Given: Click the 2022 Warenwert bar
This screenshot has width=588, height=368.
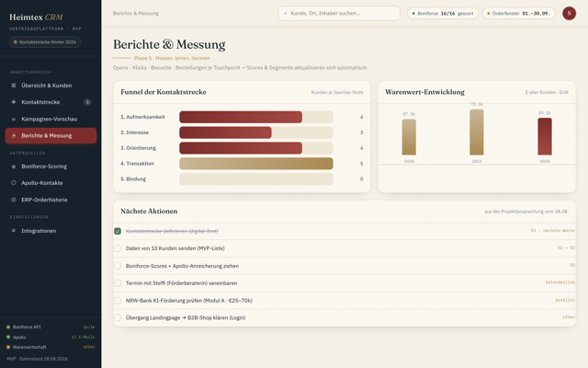Looking at the screenshot, I should 477,132.
